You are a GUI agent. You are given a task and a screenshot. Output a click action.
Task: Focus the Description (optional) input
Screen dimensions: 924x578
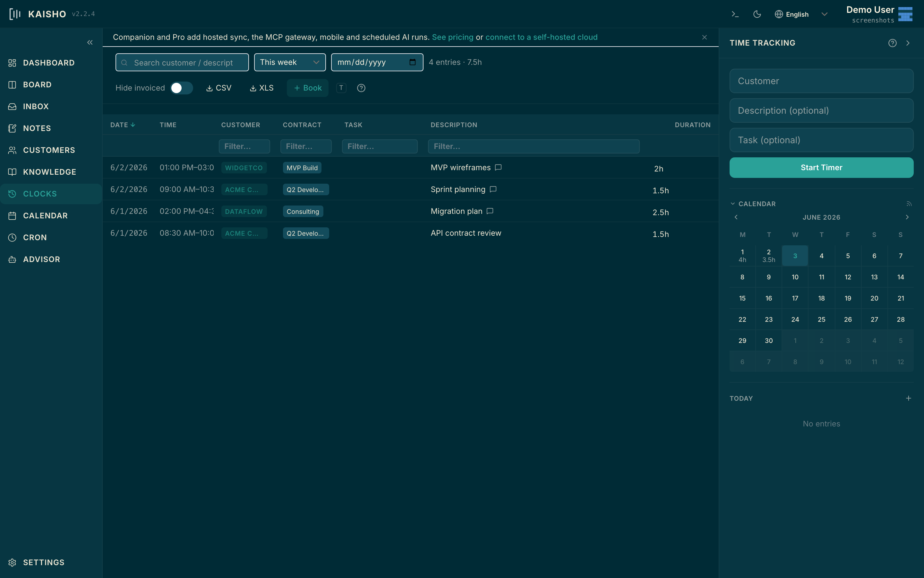pos(821,110)
